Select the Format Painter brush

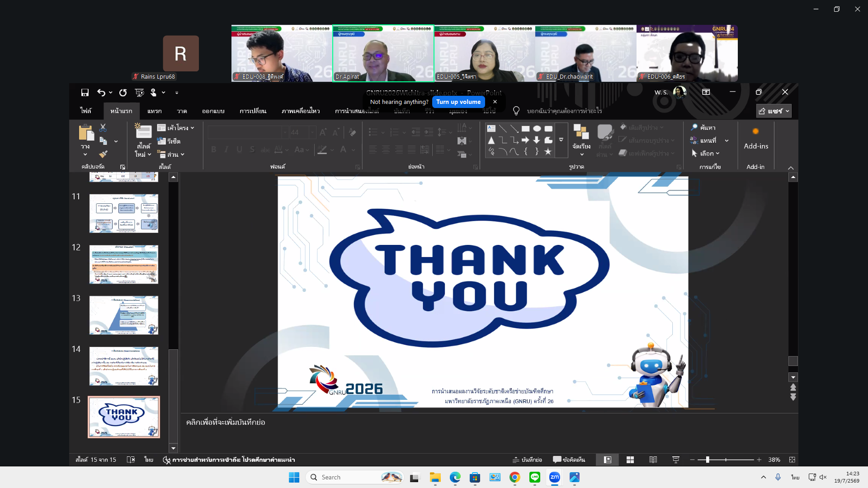pyautogui.click(x=103, y=154)
